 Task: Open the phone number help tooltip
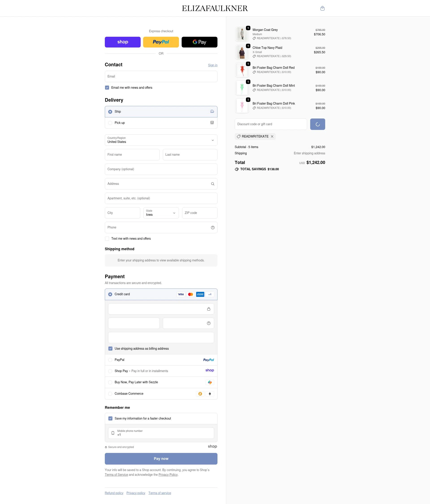(x=213, y=227)
